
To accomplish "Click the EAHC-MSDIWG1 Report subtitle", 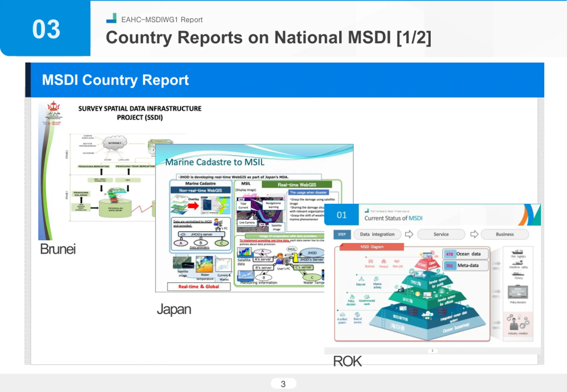I will (162, 20).
